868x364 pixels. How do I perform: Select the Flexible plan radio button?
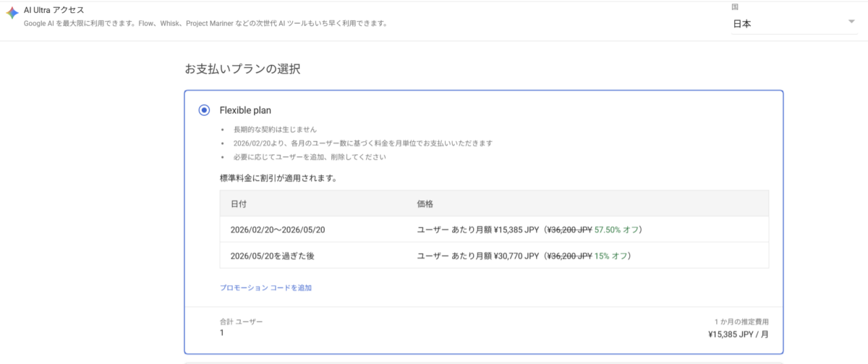204,110
